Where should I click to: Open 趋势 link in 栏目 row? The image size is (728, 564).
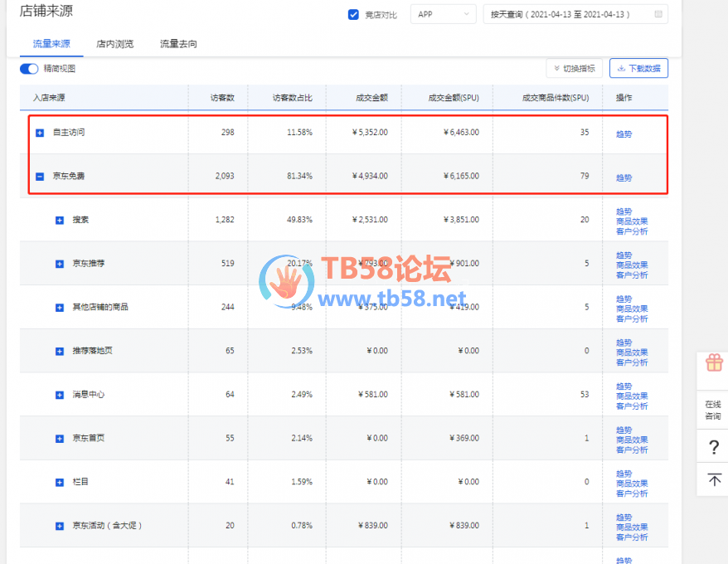[624, 474]
